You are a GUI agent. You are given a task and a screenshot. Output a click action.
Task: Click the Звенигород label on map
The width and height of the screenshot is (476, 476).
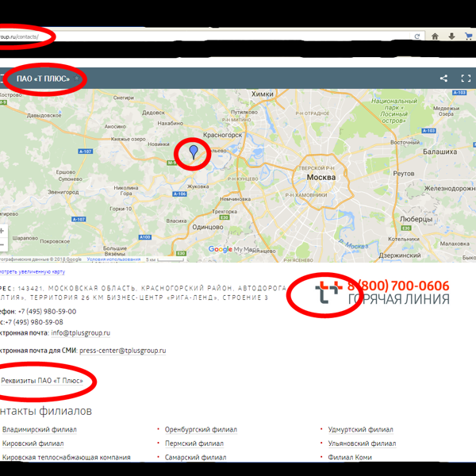pos(63,192)
